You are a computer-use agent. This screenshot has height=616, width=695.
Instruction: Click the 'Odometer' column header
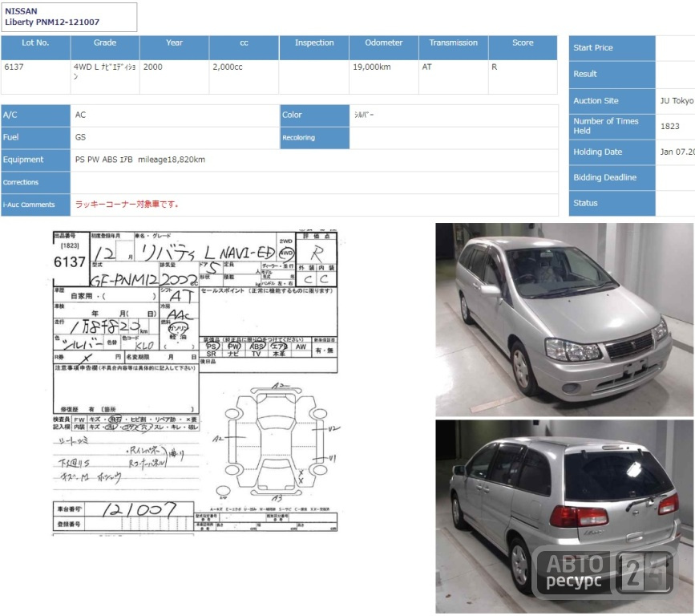click(x=384, y=48)
